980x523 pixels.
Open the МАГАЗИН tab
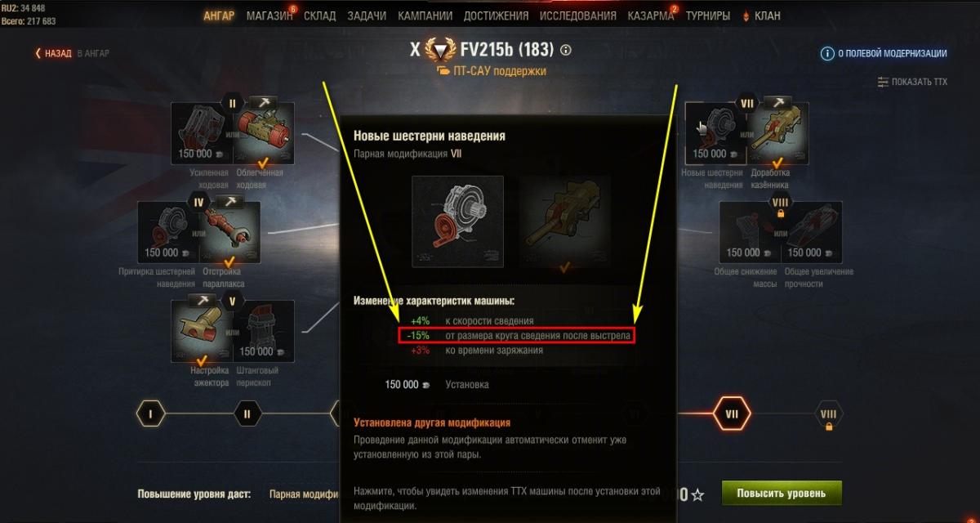pyautogui.click(x=269, y=16)
